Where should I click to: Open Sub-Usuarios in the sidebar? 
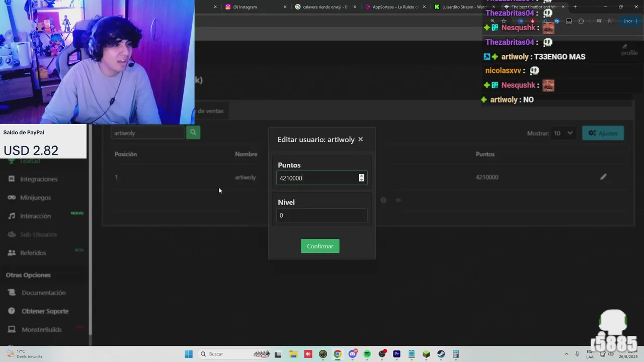click(38, 235)
